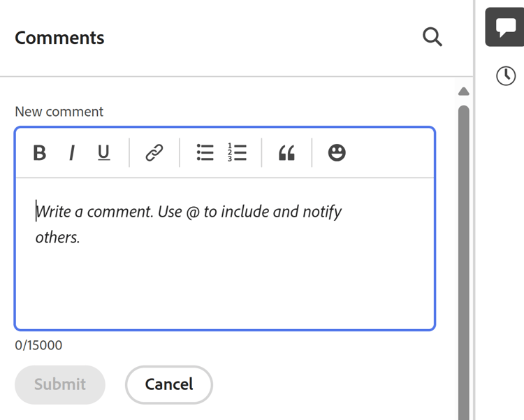Viewport: 524px width, 420px height.
Task: Cancel the new comment
Action: [169, 384]
